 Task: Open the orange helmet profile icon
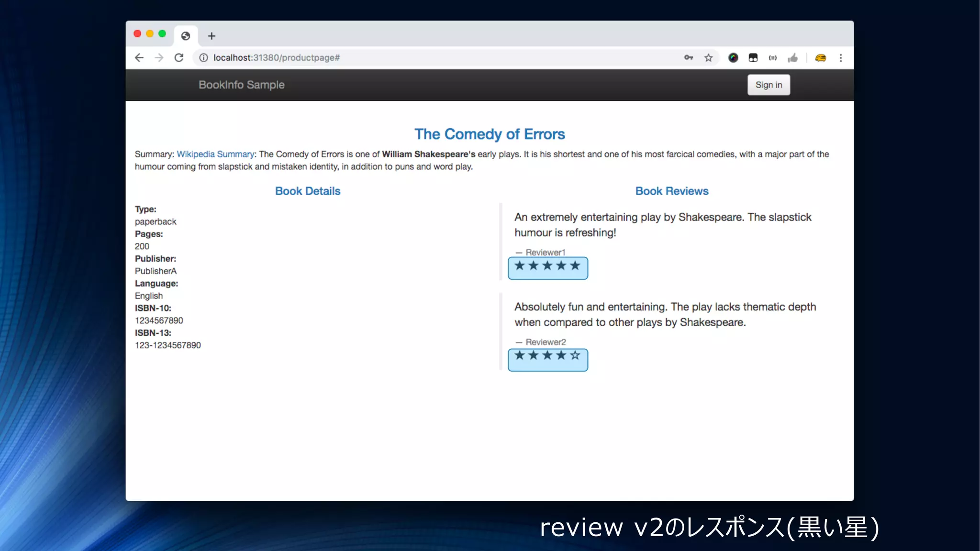820,58
